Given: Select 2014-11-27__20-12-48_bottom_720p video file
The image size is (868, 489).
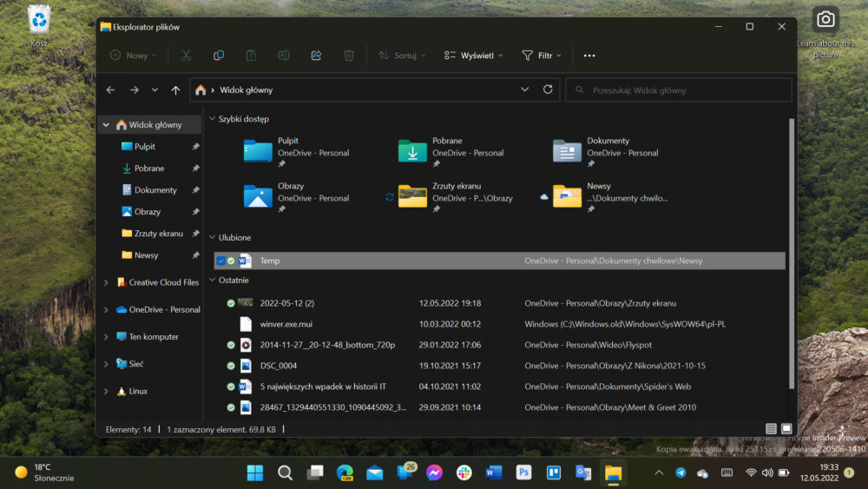Looking at the screenshot, I should point(499,345).
